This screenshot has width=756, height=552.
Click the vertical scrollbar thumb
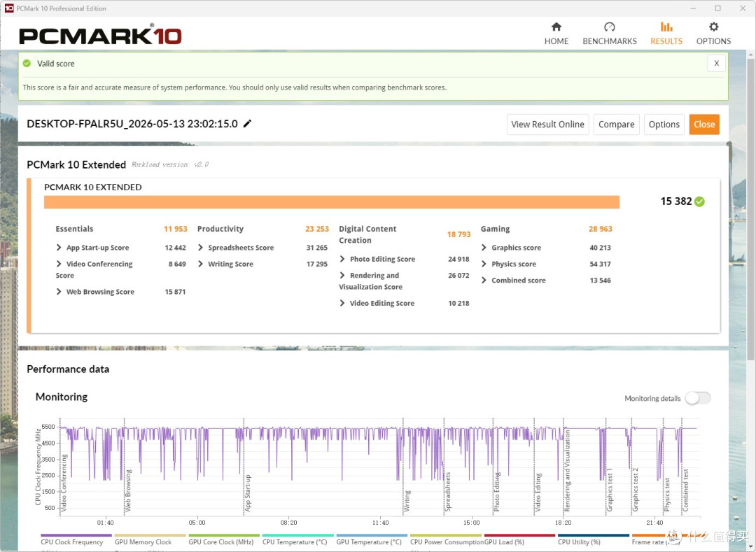(750, 209)
